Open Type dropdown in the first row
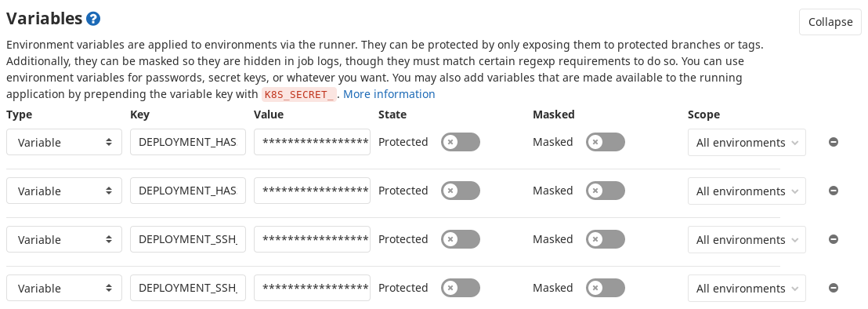The image size is (868, 309). click(x=64, y=142)
